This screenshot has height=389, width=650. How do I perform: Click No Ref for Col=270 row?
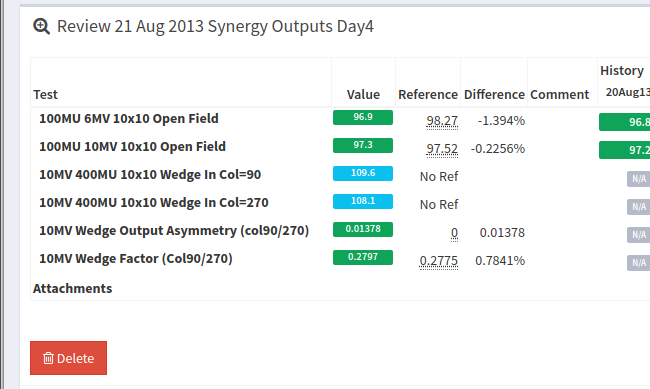tap(439, 205)
